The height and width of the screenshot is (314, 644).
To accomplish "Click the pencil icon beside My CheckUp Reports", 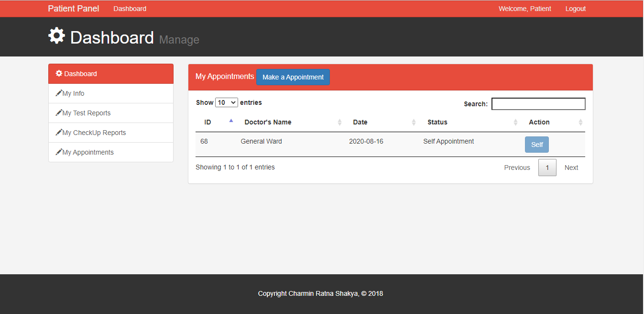I will click(59, 133).
